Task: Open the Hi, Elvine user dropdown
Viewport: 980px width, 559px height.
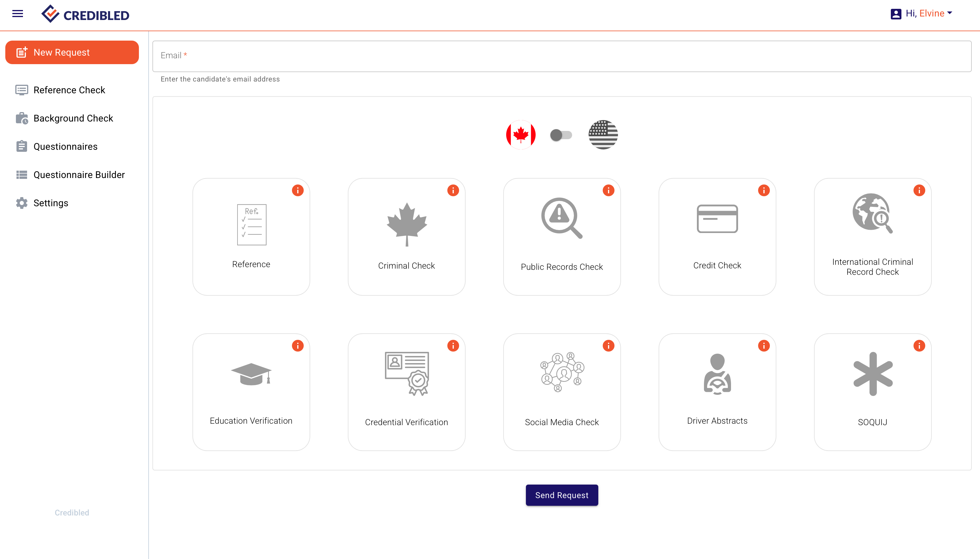Action: click(922, 14)
